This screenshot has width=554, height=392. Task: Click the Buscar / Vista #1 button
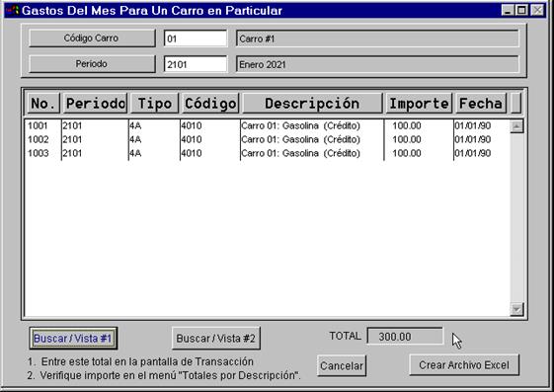(x=73, y=339)
